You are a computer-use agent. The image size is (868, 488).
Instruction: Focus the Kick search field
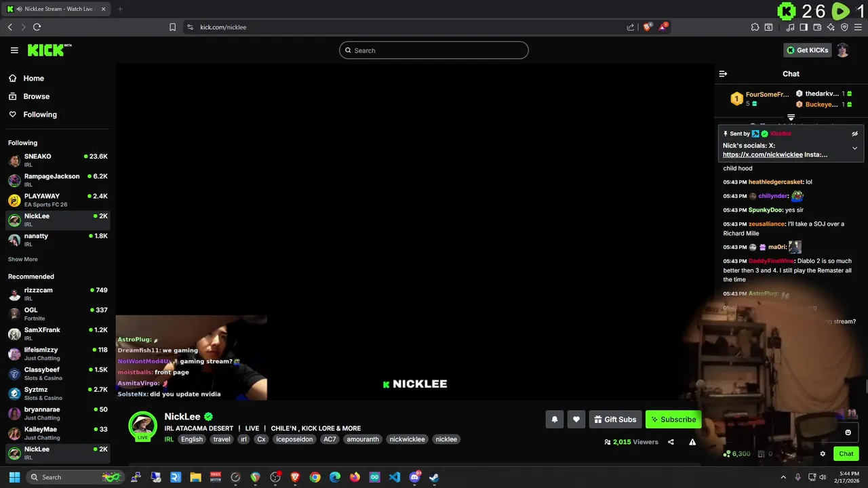click(434, 50)
